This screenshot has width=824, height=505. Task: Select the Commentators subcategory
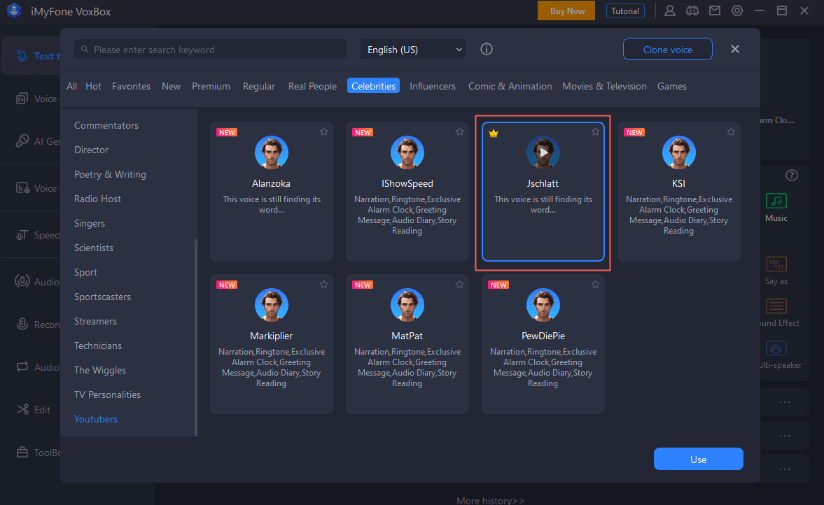[106, 126]
